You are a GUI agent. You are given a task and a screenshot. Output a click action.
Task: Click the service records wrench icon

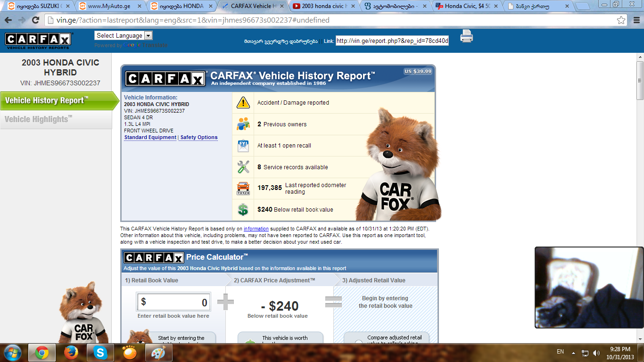243,167
